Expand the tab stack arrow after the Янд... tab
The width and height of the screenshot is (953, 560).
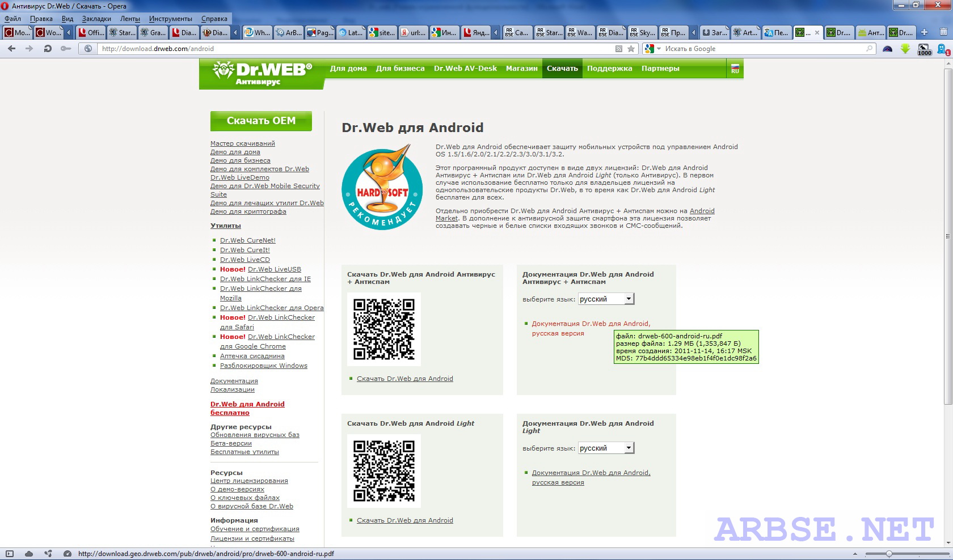(x=496, y=32)
